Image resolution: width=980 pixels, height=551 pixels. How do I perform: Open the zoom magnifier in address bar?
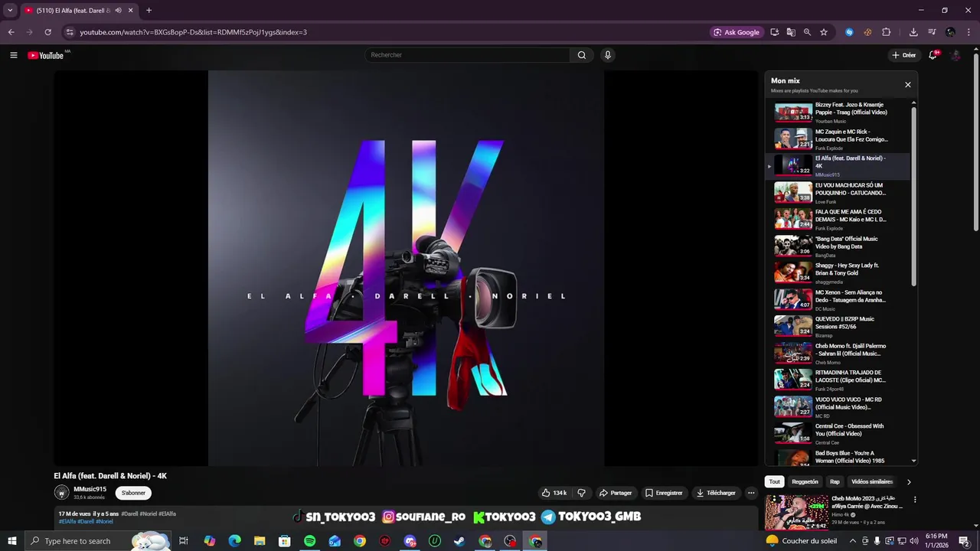point(807,32)
